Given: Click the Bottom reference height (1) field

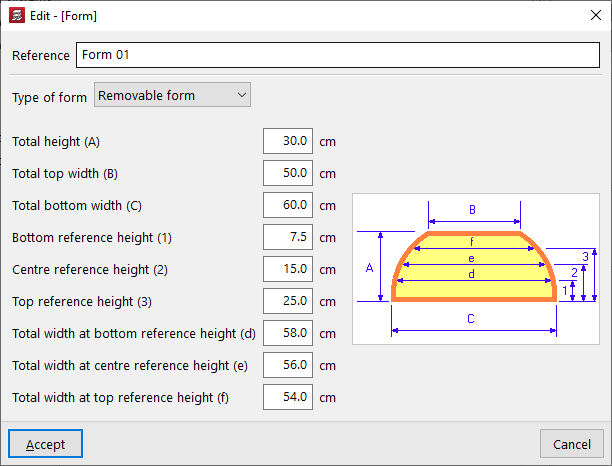Looking at the screenshot, I should tap(289, 237).
